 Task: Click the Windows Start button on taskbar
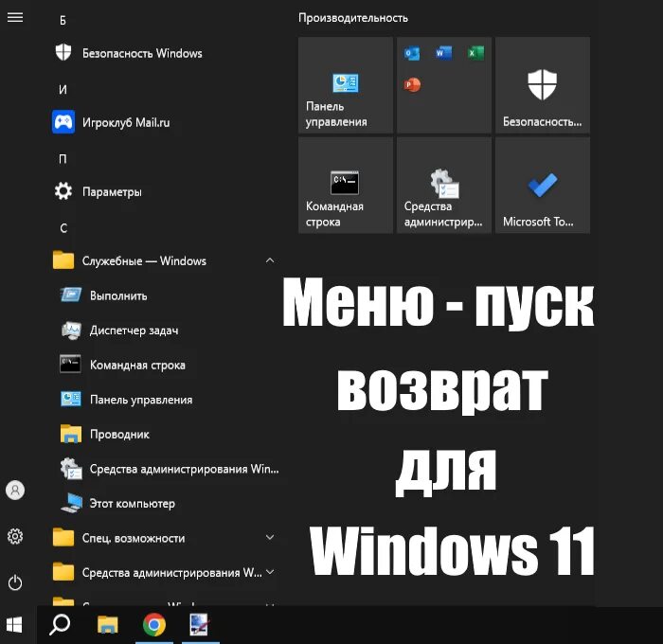pyautogui.click(x=14, y=625)
